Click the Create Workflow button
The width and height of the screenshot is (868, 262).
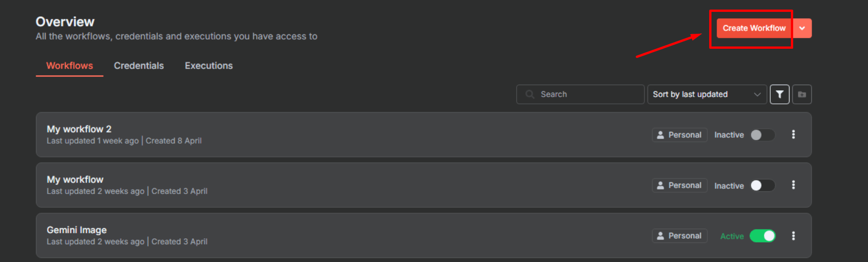(754, 28)
